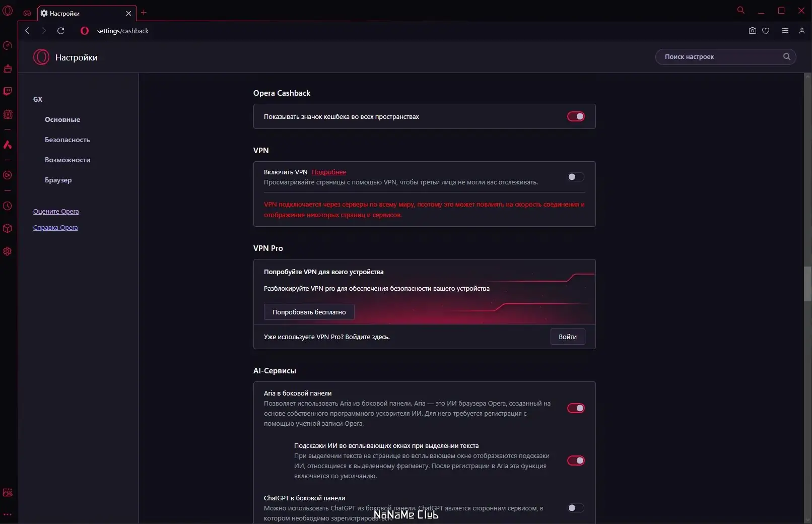Image resolution: width=812 pixels, height=524 pixels.
Task: Click the Aria AI sidebar icon
Action: click(x=8, y=145)
